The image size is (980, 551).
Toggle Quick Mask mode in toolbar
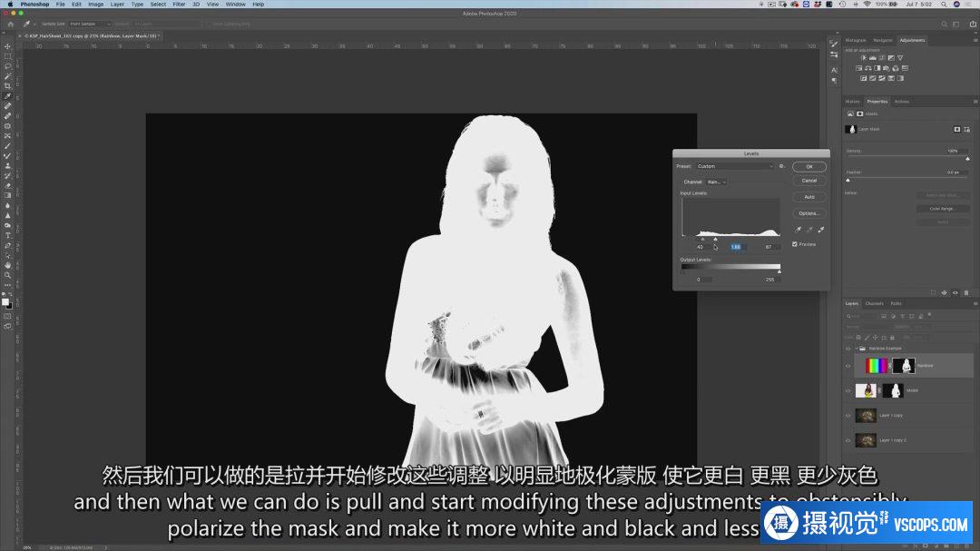tap(7, 317)
